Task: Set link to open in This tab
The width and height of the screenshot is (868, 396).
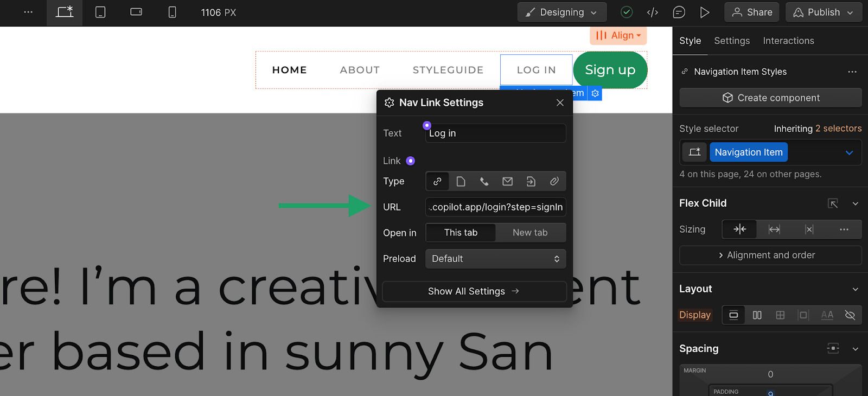Action: (x=461, y=233)
